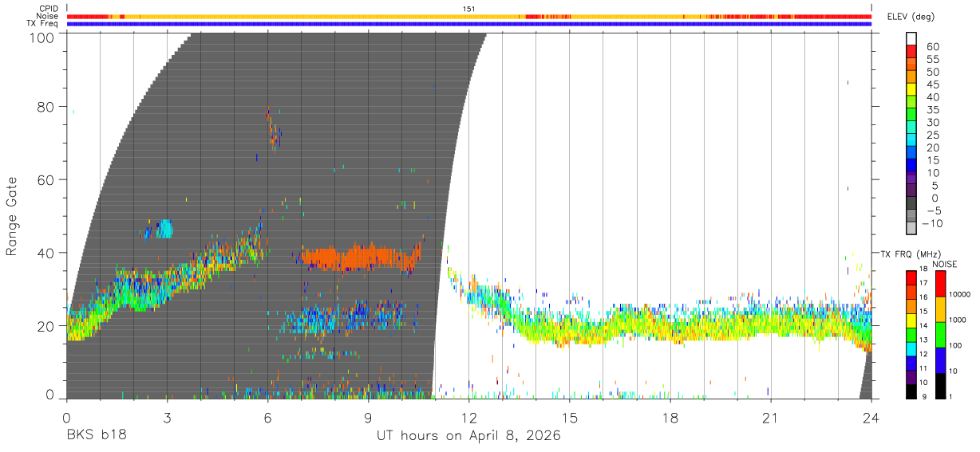Click y-axis tick label 100
The height and width of the screenshot is (452, 980).
pyautogui.click(x=43, y=37)
